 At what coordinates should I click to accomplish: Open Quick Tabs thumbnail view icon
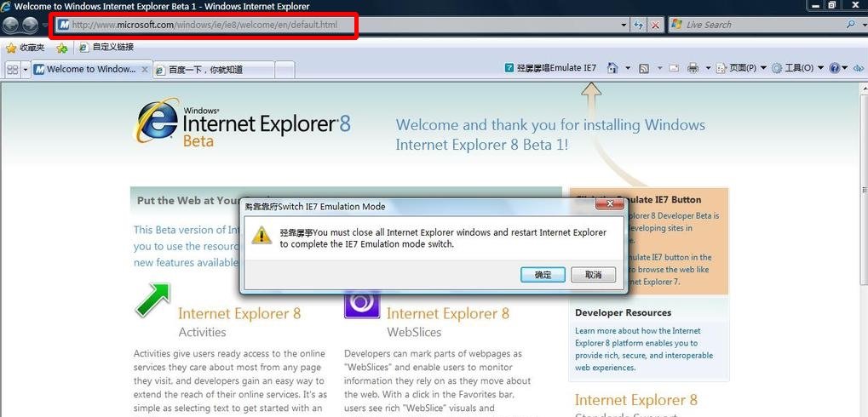coord(13,69)
